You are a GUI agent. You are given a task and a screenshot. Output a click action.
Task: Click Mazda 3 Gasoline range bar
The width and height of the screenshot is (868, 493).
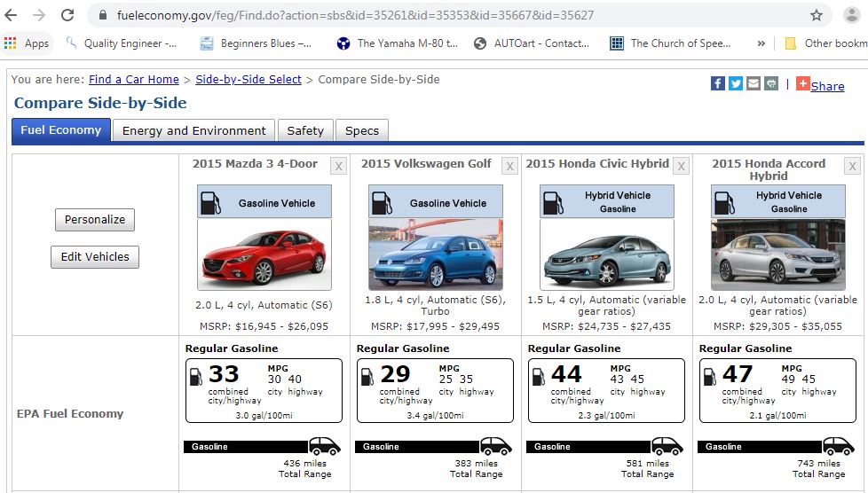[246, 447]
